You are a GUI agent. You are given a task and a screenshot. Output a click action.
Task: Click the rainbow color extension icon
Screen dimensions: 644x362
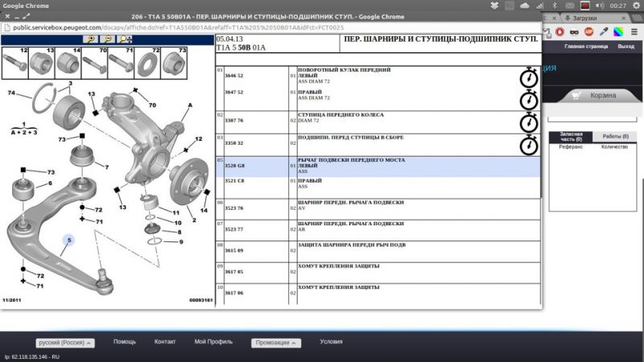pyautogui.click(x=618, y=31)
